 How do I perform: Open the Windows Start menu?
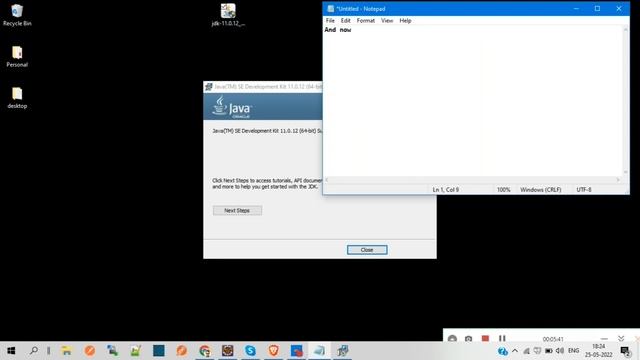11,351
